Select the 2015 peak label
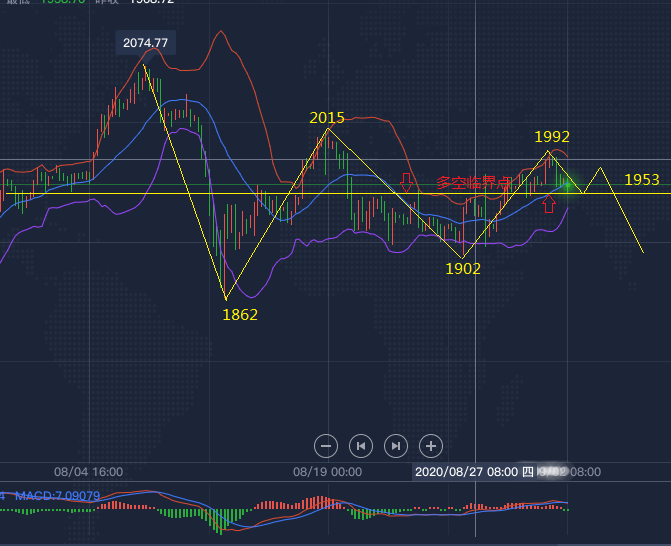Viewport: 671px width, 546px height. pos(327,118)
